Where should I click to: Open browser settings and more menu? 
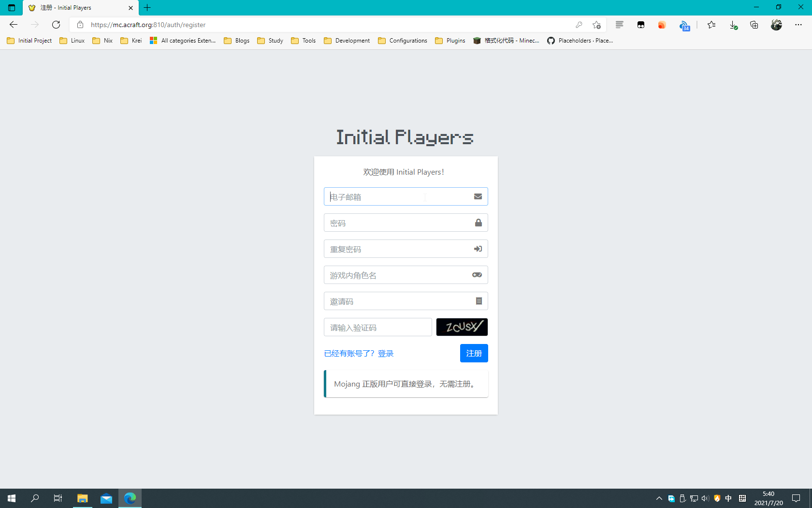pos(798,25)
